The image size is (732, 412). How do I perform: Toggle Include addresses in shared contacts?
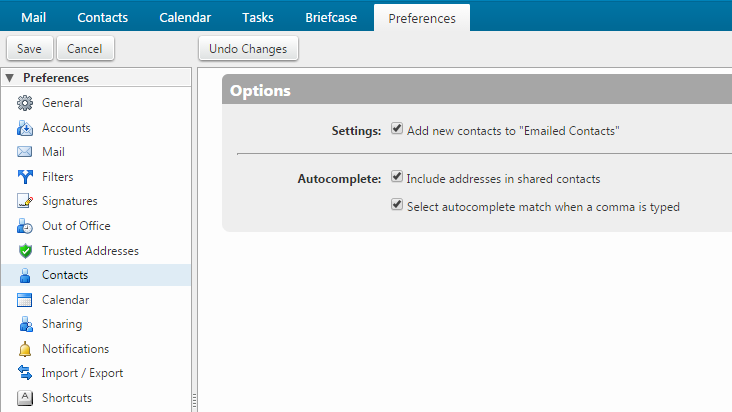tap(397, 176)
